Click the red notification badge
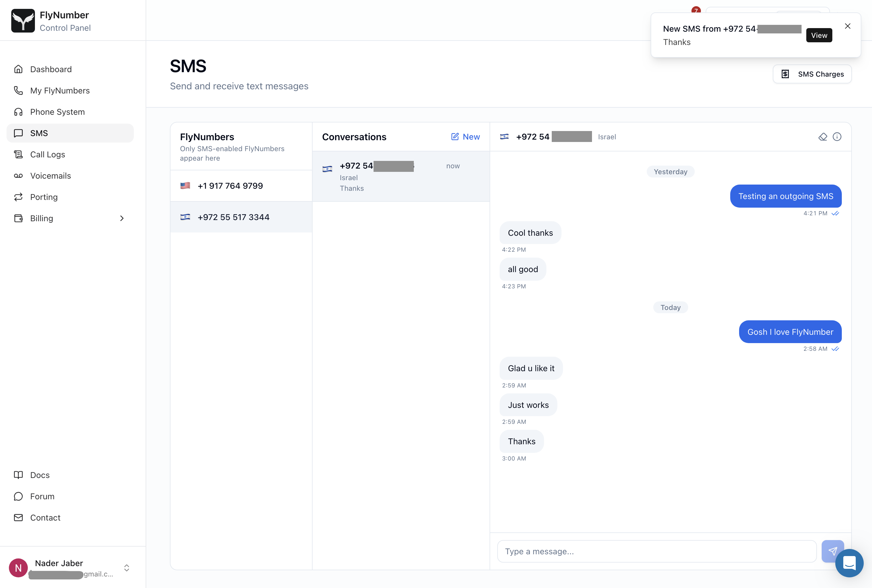Screen dimensions: 872x588 pyautogui.click(x=696, y=10)
